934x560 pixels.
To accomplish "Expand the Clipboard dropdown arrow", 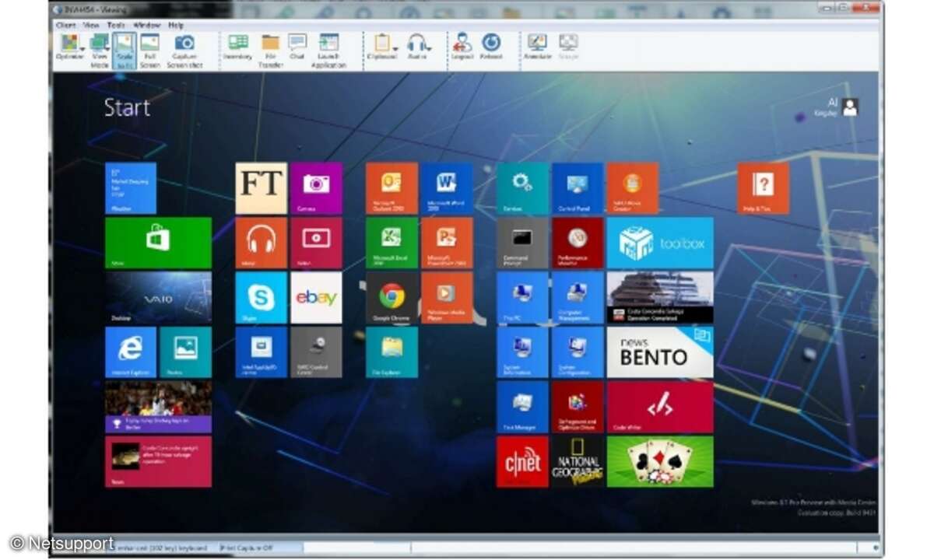I will 395,48.
